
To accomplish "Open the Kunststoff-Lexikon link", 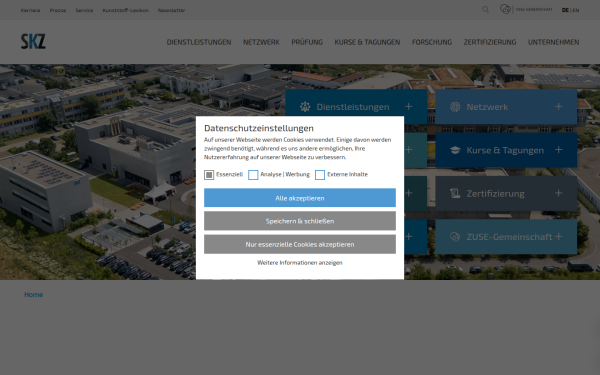I will point(126,10).
